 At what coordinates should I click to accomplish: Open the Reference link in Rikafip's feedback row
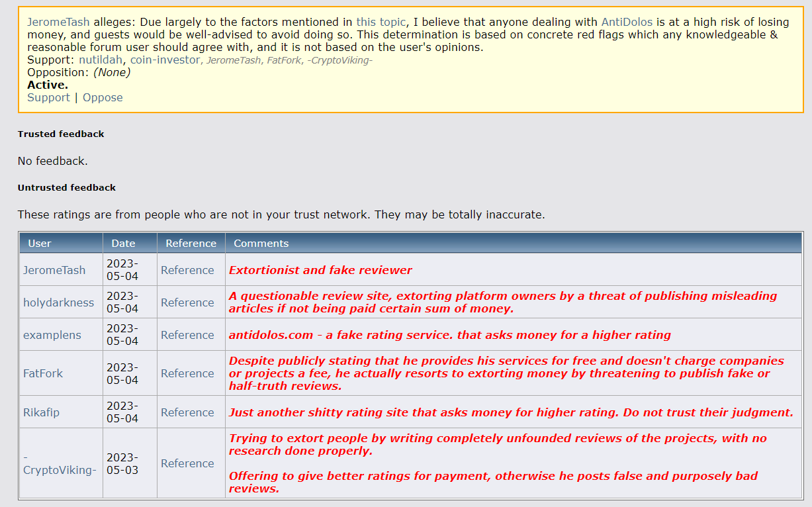tap(187, 412)
